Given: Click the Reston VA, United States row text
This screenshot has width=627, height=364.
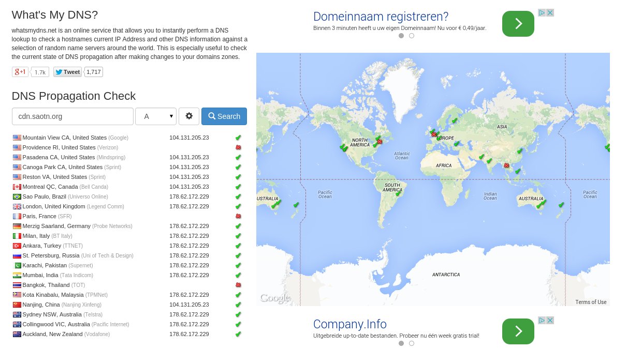Looking at the screenshot, I should pyautogui.click(x=64, y=177).
